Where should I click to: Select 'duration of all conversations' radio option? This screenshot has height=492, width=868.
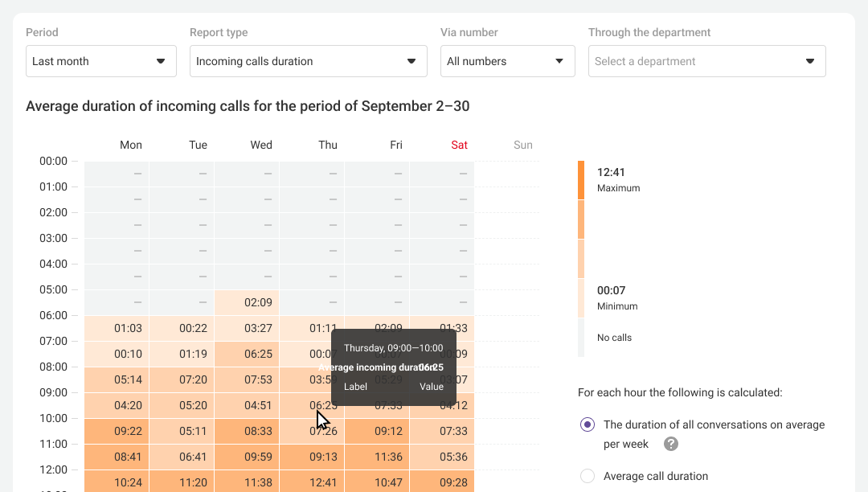pos(588,424)
